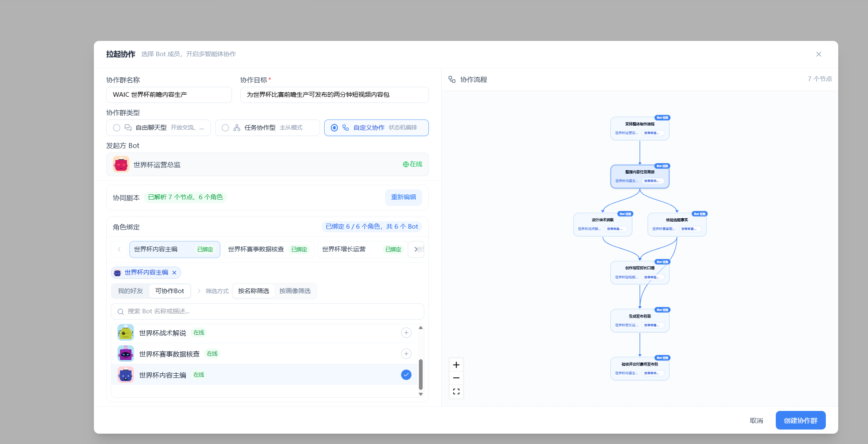Viewport: 868px width, 444px height.
Task: Click the 取消 button
Action: tap(756, 420)
